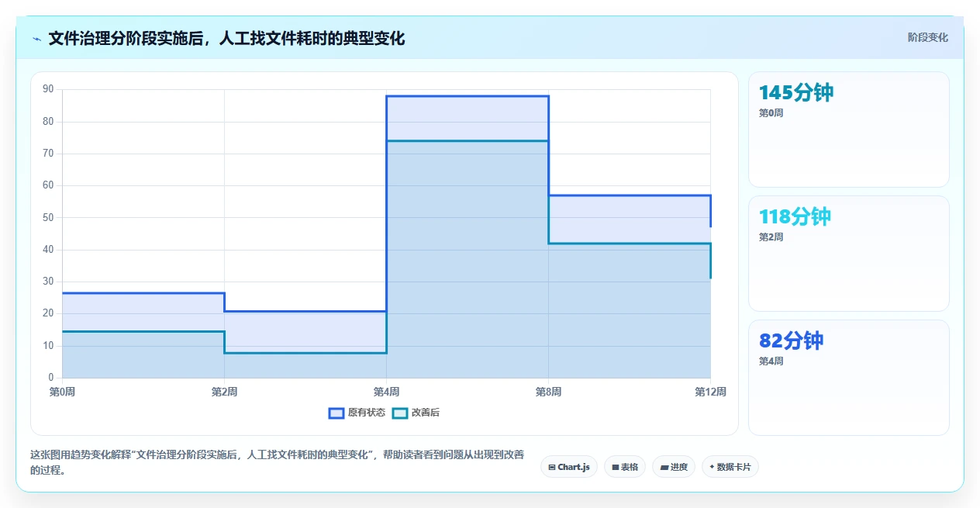This screenshot has width=980, height=508.
Task: Click the 第12周 x-axis label
Action: click(x=710, y=392)
